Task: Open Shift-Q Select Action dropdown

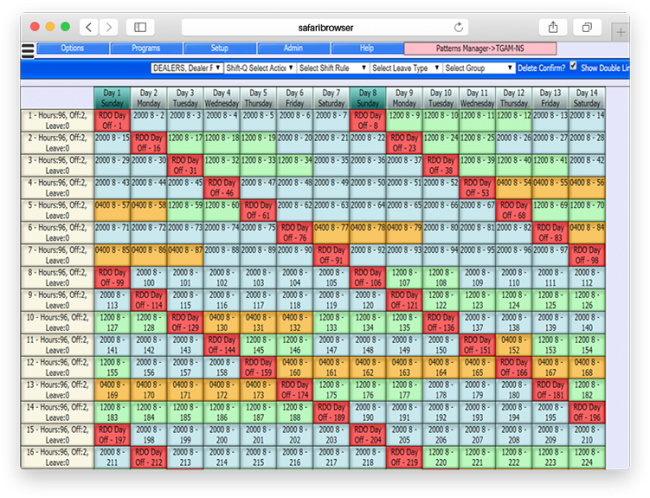Action: [260, 68]
